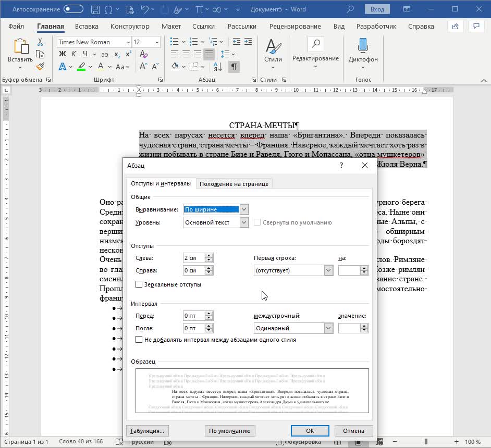Viewport: 491px width, 448px height.
Task: Open the Справка ribbon tab
Action: (x=421, y=26)
